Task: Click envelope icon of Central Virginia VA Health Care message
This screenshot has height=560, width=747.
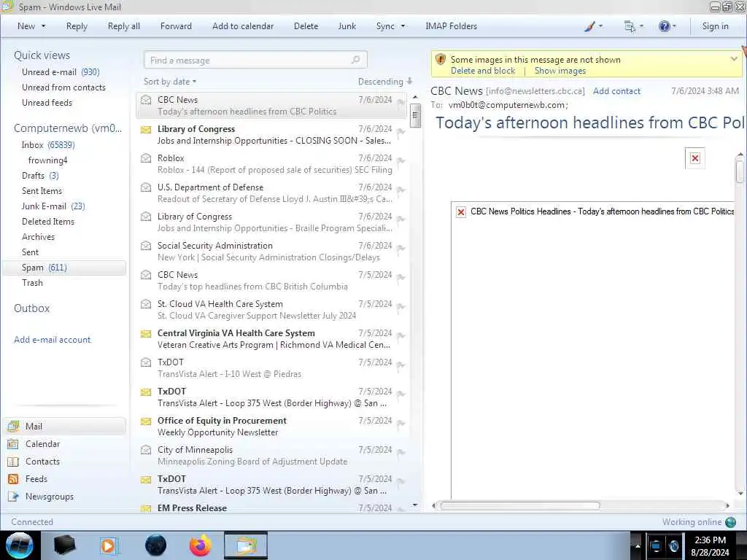Action: pyautogui.click(x=146, y=333)
